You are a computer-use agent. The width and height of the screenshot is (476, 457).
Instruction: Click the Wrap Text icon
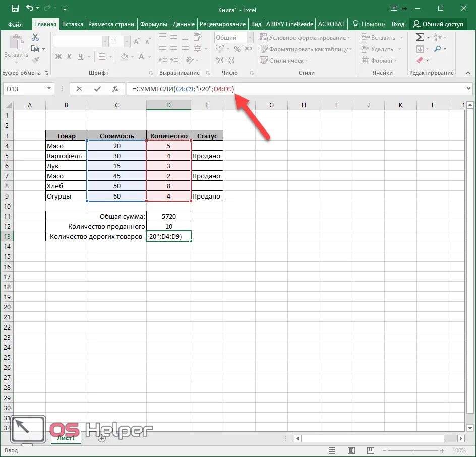tap(197, 37)
